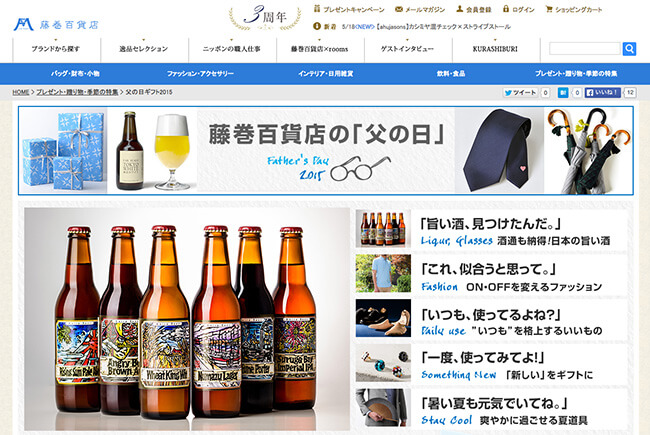Share the page with ツイート button

tap(519, 92)
